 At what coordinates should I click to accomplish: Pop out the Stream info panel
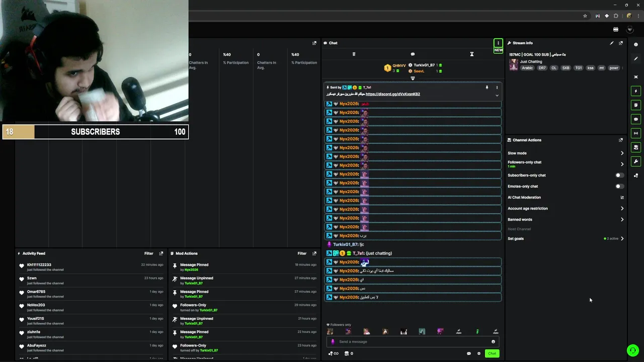pos(621,43)
